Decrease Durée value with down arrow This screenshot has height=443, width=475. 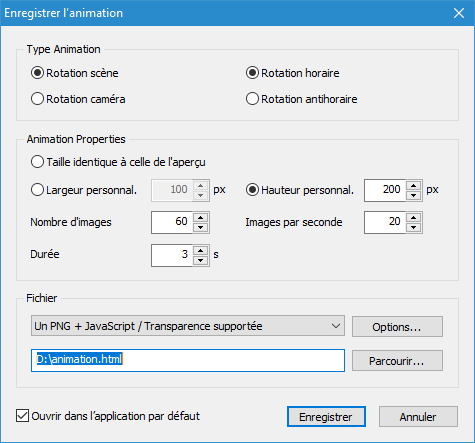tap(200, 260)
